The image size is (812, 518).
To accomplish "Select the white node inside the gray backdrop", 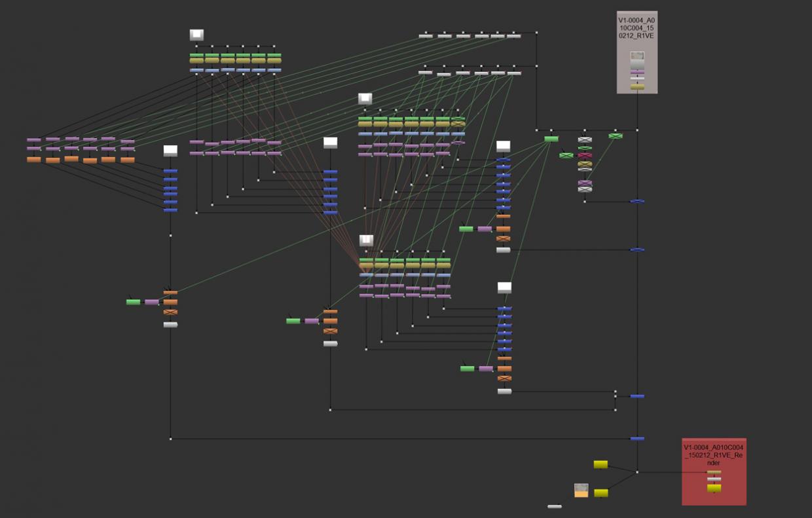I will point(637,79).
